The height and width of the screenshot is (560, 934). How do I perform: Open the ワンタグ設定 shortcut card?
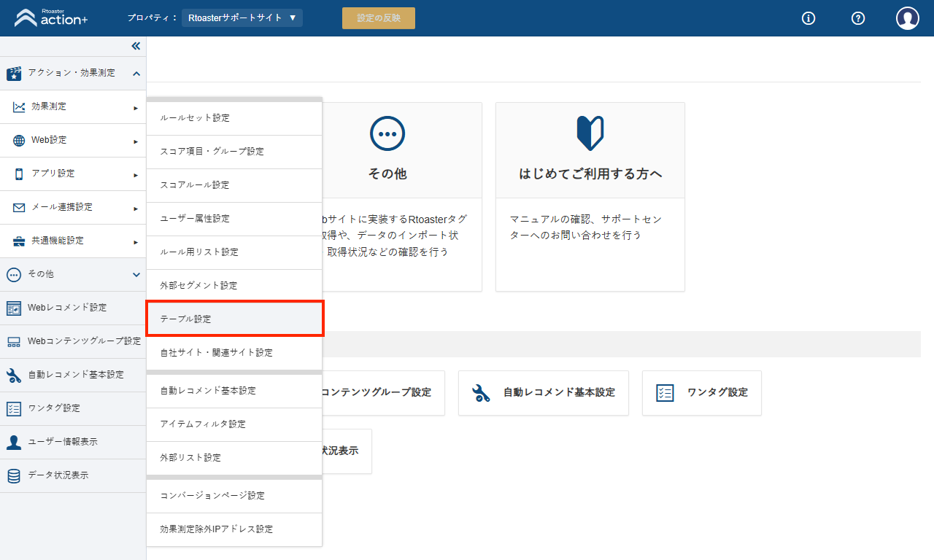click(x=702, y=393)
